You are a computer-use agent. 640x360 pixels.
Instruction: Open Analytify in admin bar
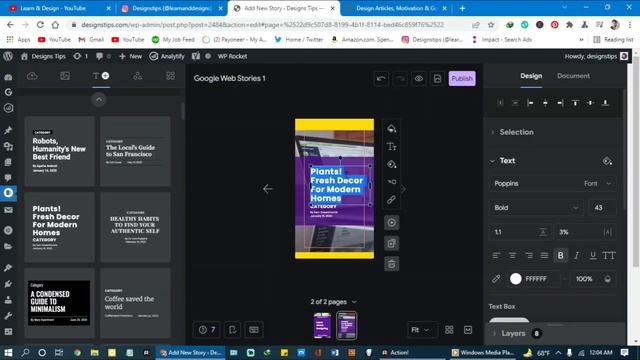(167, 56)
